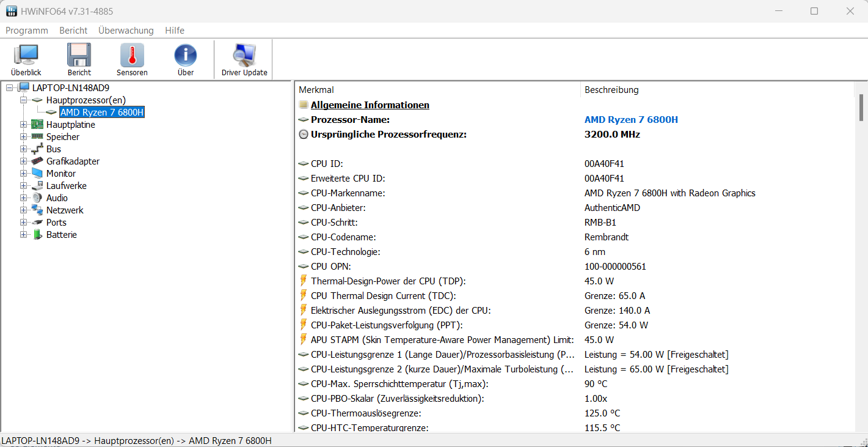Open the Überwachung menu
The image size is (868, 447).
coord(126,31)
